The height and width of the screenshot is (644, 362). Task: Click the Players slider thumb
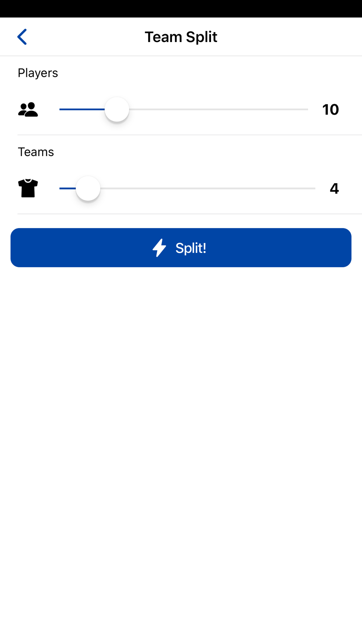[x=117, y=109]
